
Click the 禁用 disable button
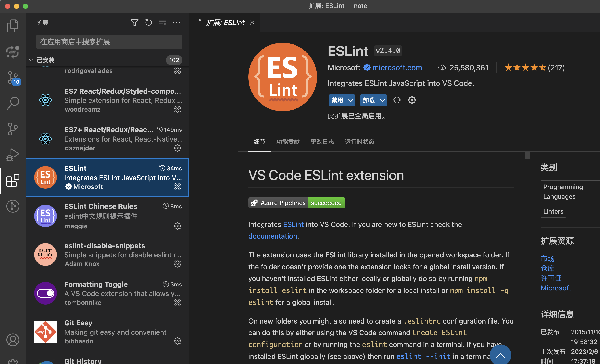337,100
